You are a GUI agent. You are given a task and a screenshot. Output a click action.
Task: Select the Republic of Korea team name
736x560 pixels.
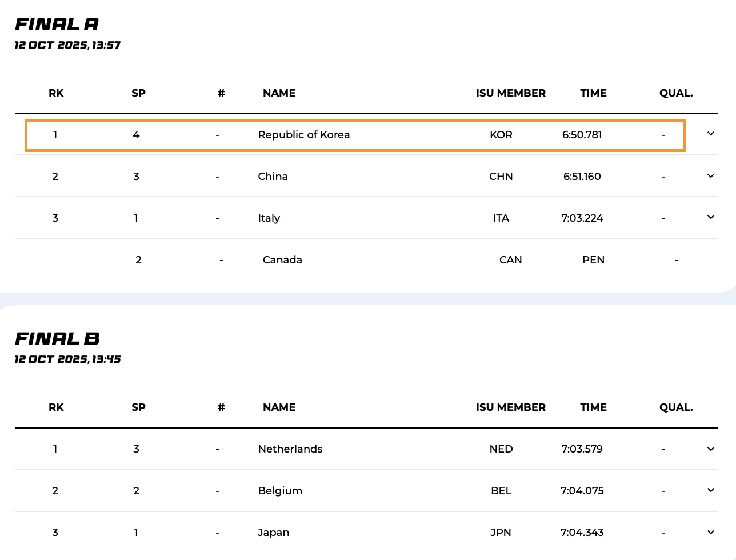(x=303, y=135)
